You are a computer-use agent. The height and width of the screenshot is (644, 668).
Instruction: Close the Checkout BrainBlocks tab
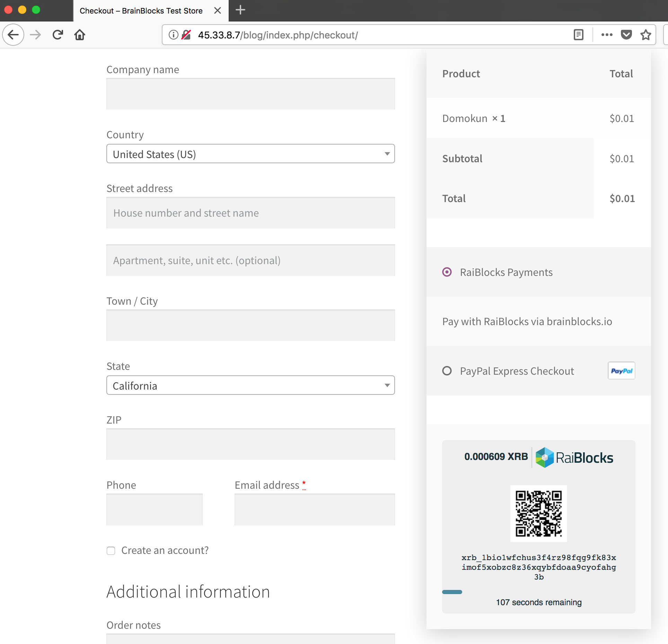pyautogui.click(x=218, y=10)
